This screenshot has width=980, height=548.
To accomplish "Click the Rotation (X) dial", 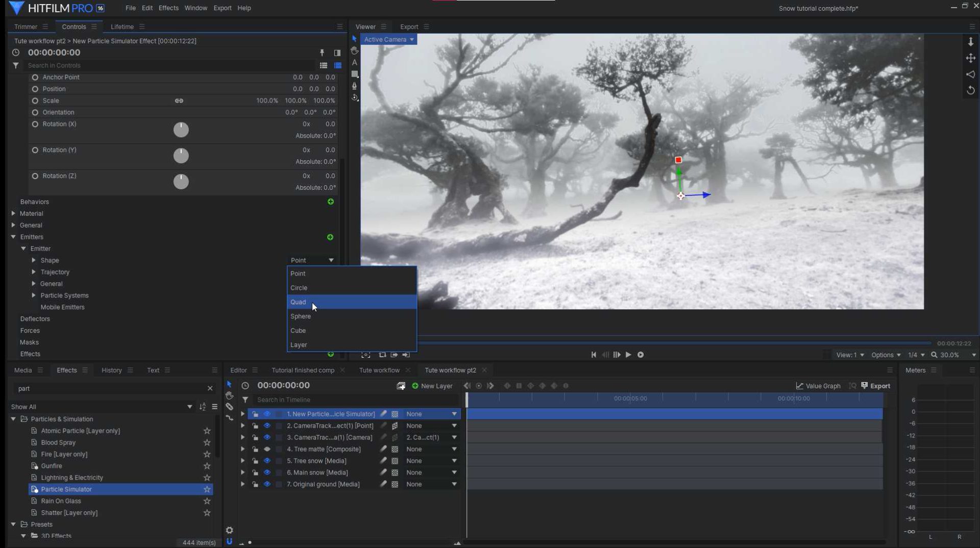I will pyautogui.click(x=181, y=130).
